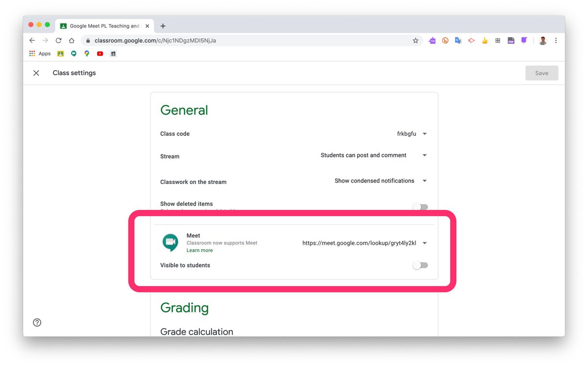Click the pink play-arrow extension icon
Viewport: 588px width, 367px height.
[x=471, y=41]
